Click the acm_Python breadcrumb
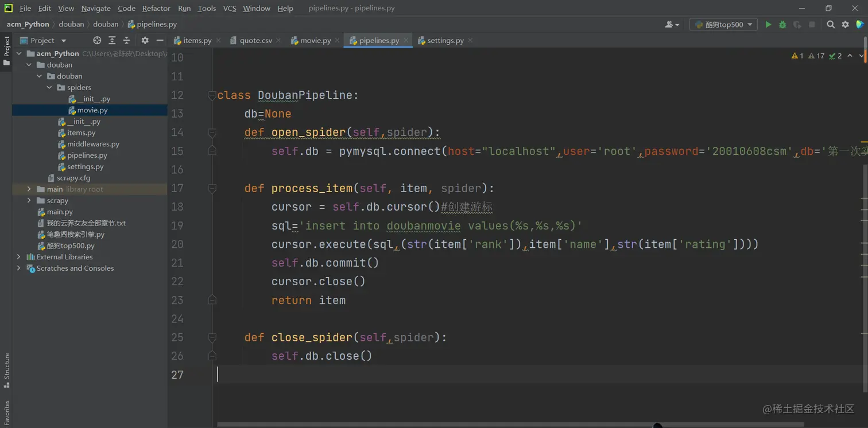This screenshot has width=868, height=428. coord(28,24)
